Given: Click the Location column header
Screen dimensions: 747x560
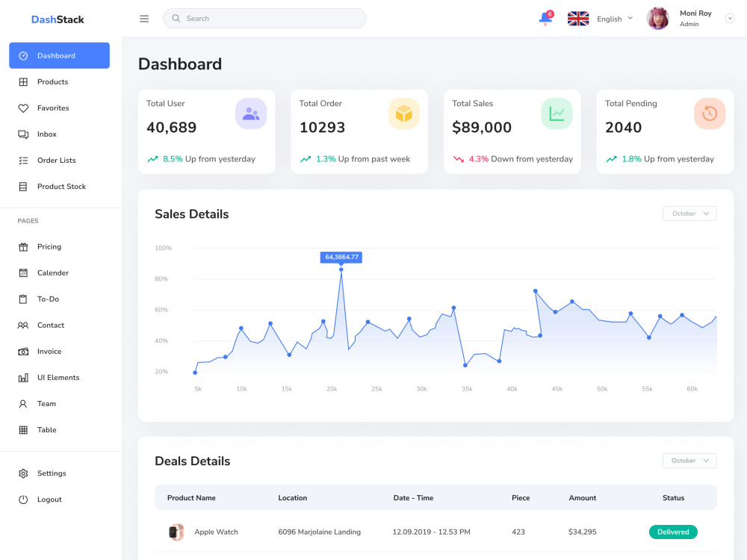Looking at the screenshot, I should click(293, 497).
